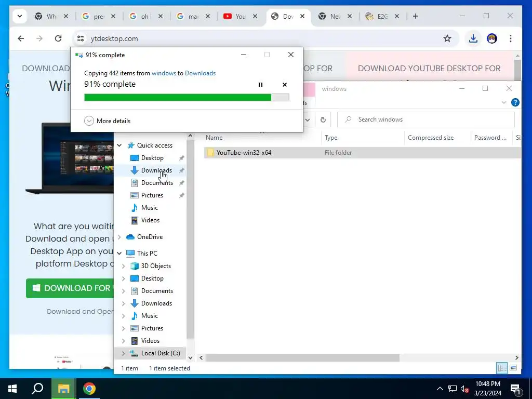Image resolution: width=532 pixels, height=399 pixels.
Task: Select Local Disk (C:)
Action: tap(161, 353)
